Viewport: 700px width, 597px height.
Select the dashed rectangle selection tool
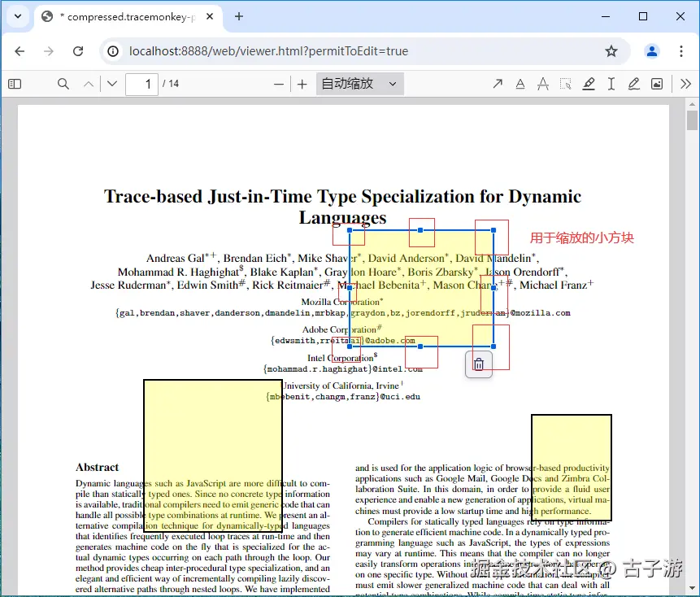click(x=566, y=84)
